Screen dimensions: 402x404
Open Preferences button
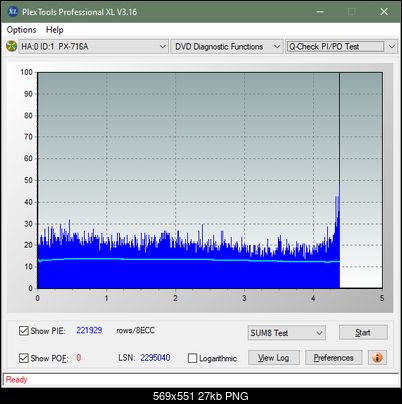[333, 358]
